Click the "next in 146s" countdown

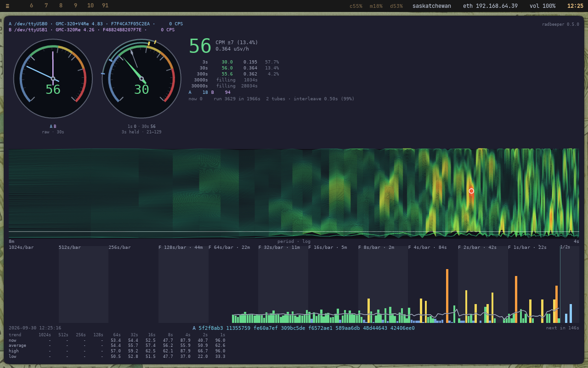[563, 328]
